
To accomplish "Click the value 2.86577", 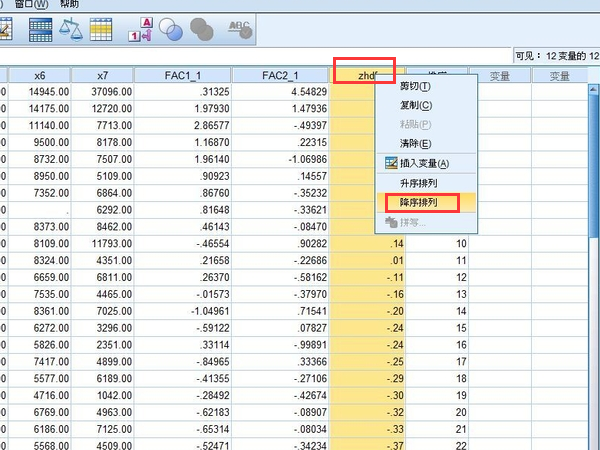I will click(x=183, y=126).
